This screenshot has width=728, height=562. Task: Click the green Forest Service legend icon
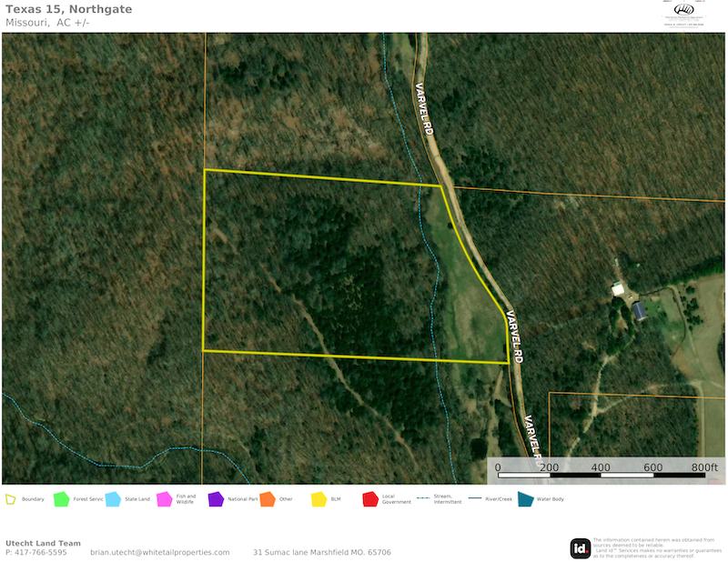[61, 499]
